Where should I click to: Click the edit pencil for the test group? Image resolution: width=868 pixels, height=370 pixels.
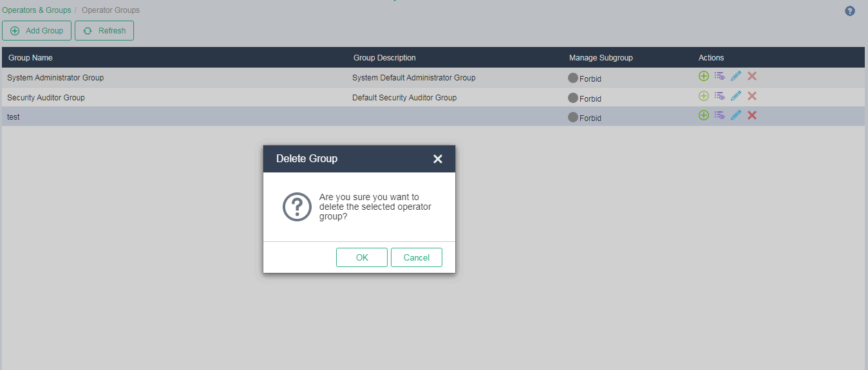(x=736, y=115)
